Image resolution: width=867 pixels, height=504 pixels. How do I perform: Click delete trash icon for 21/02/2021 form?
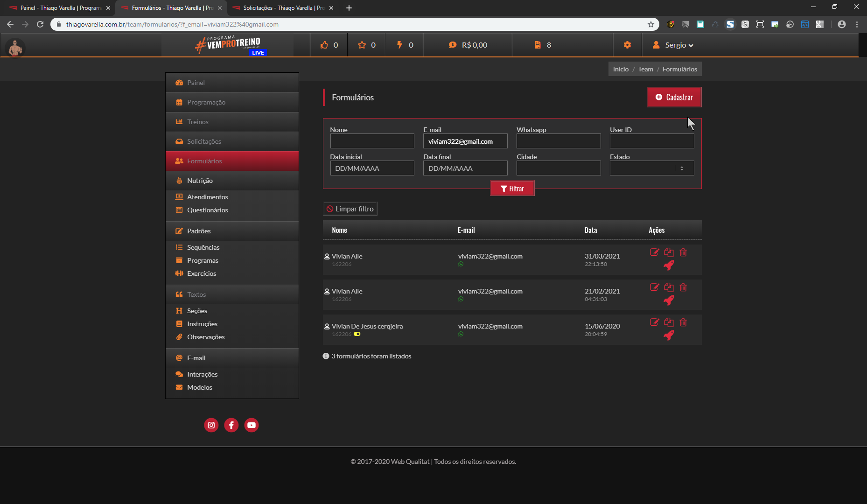click(683, 287)
